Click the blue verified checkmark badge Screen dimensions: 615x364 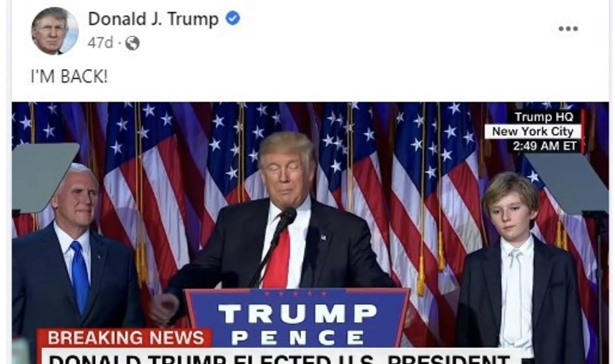coord(233,19)
